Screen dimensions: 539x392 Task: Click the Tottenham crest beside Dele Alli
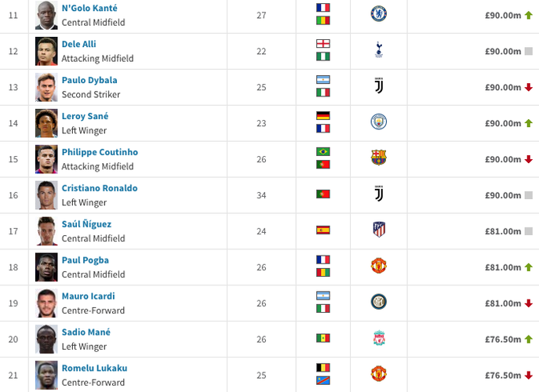tap(379, 51)
